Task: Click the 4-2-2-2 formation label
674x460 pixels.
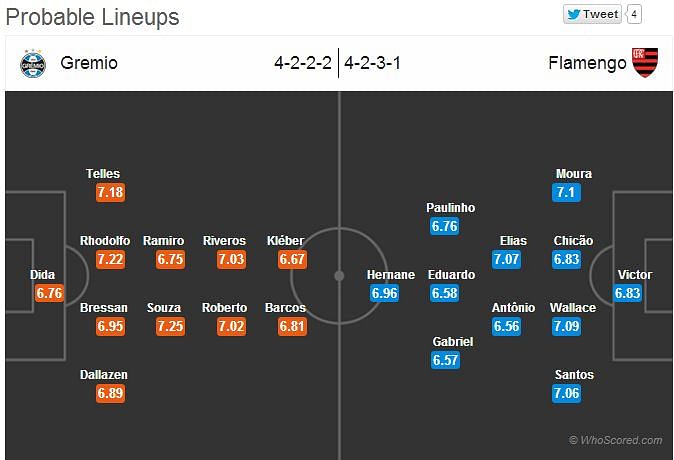Action: (x=303, y=63)
